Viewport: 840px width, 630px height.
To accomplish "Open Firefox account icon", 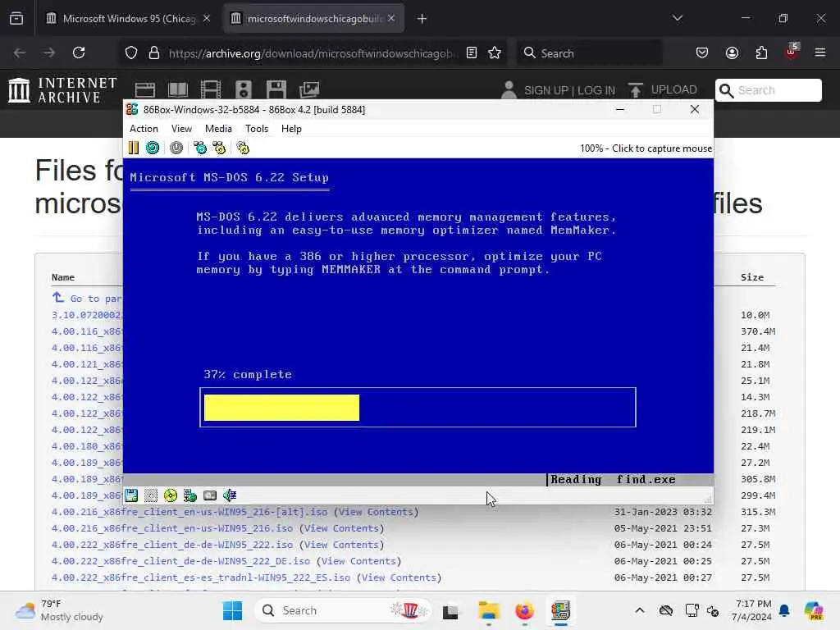I will coord(732,52).
